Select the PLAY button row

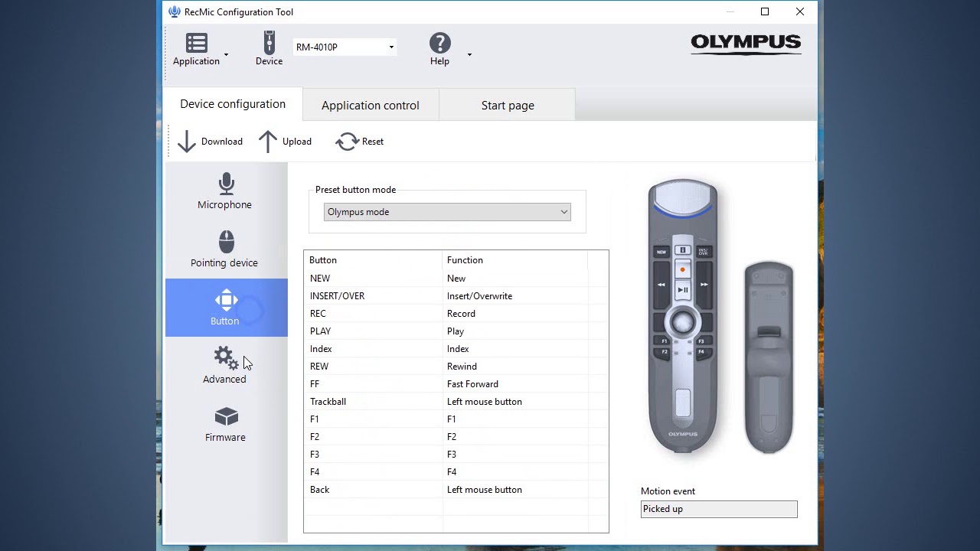coord(456,331)
